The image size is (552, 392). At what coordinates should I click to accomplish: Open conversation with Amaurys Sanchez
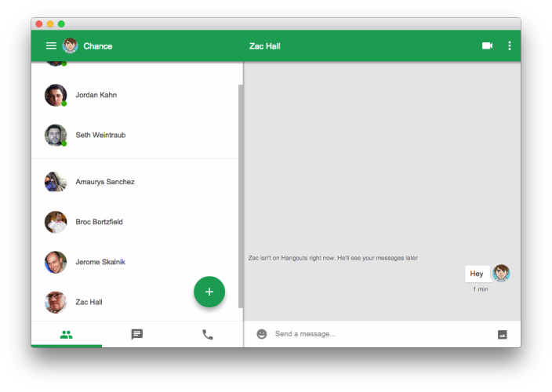pos(135,182)
